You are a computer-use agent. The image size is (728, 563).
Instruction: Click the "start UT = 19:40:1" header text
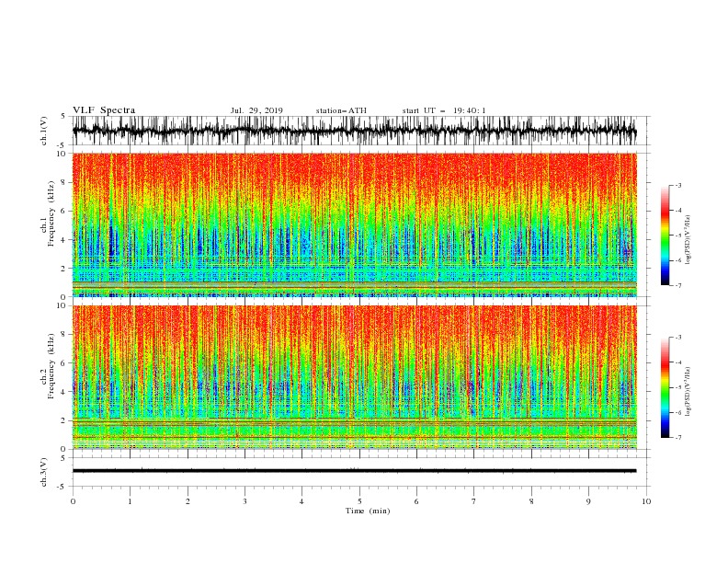pyautogui.click(x=444, y=110)
